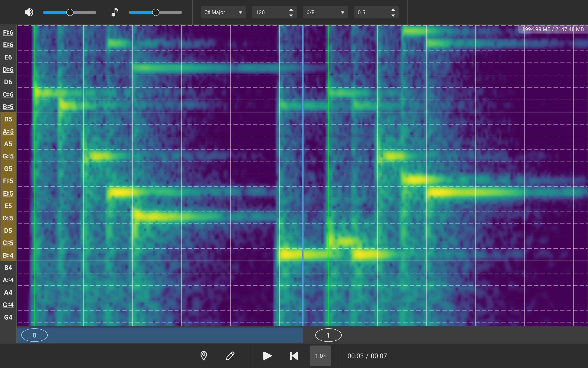
Task: Click the F#6 piano key label
Action: 8,32
